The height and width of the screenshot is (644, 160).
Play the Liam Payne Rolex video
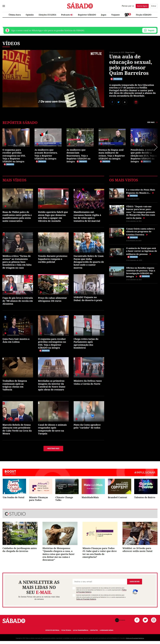(x=89, y=242)
